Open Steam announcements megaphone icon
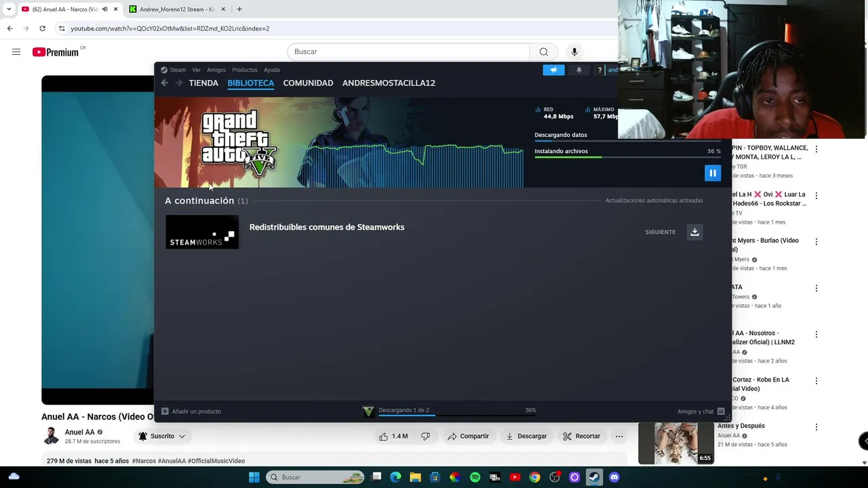Screen dimensions: 868x488 [553, 70]
